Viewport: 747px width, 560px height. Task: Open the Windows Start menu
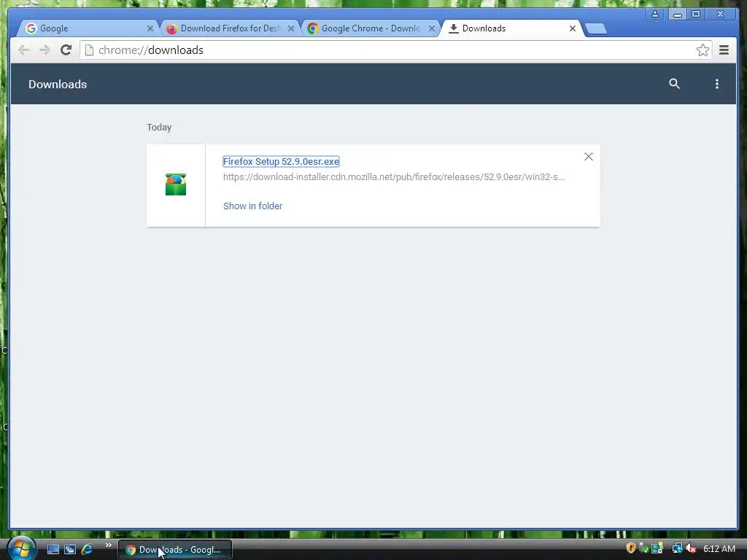[21, 549]
